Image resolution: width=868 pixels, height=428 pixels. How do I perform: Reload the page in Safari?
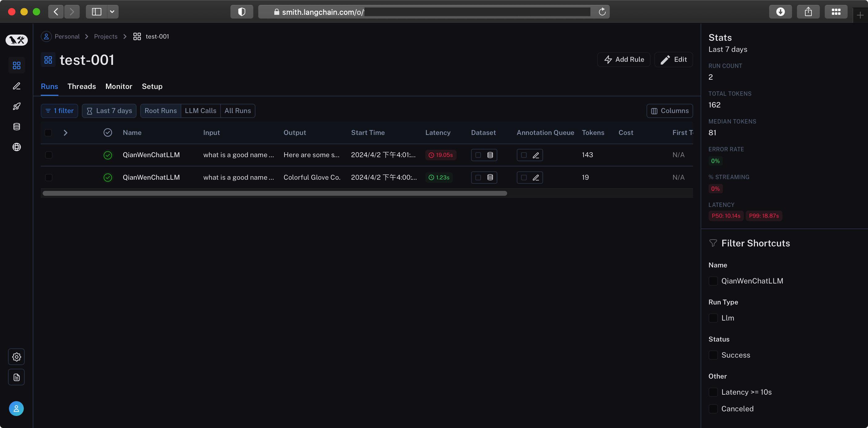pos(602,12)
